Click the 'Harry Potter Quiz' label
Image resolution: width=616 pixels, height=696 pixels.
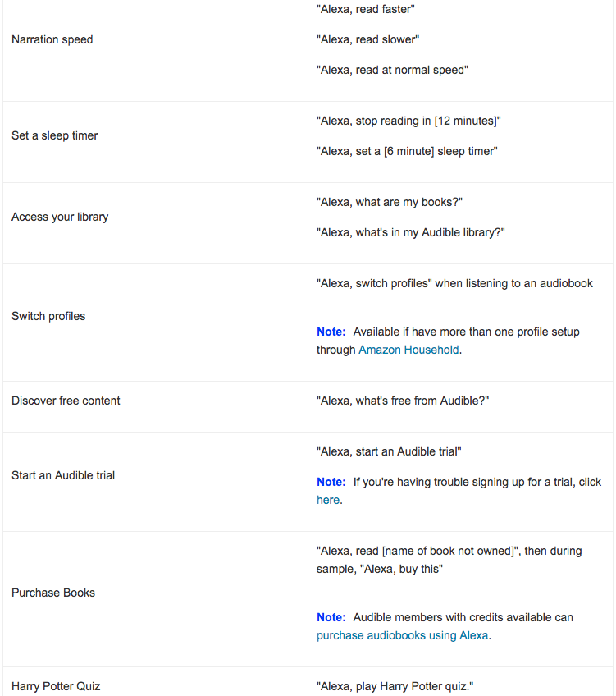pyautogui.click(x=56, y=686)
